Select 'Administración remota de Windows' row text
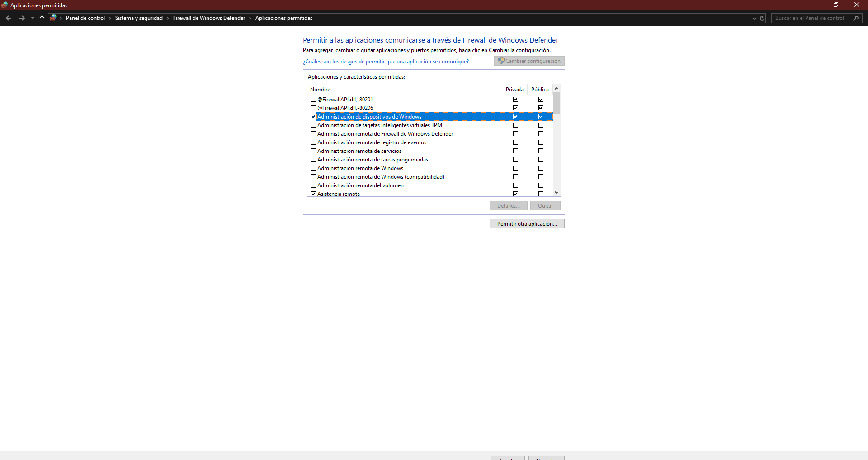The width and height of the screenshot is (868, 460). 360,168
